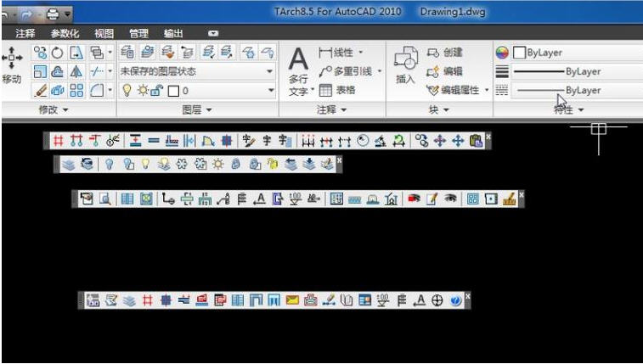Click the notepad with pencil icon, third toolbar
643x364 pixels.
[431, 199]
